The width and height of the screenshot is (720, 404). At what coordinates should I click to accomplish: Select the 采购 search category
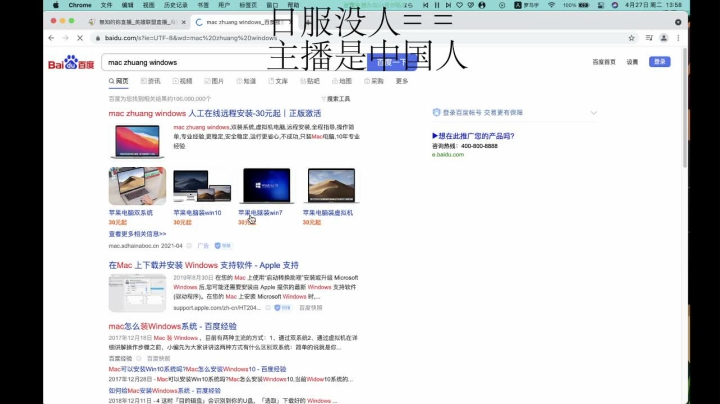[374, 81]
